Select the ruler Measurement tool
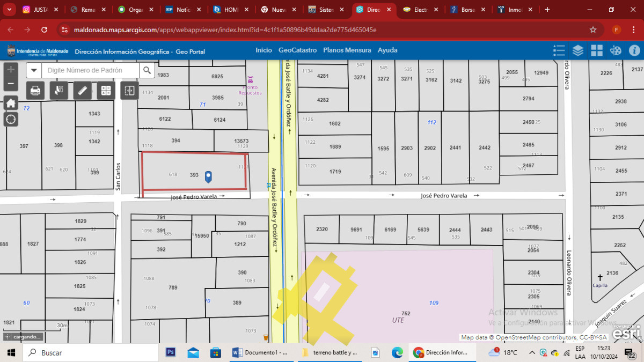Image resolution: width=644 pixels, height=362 pixels. (x=83, y=91)
